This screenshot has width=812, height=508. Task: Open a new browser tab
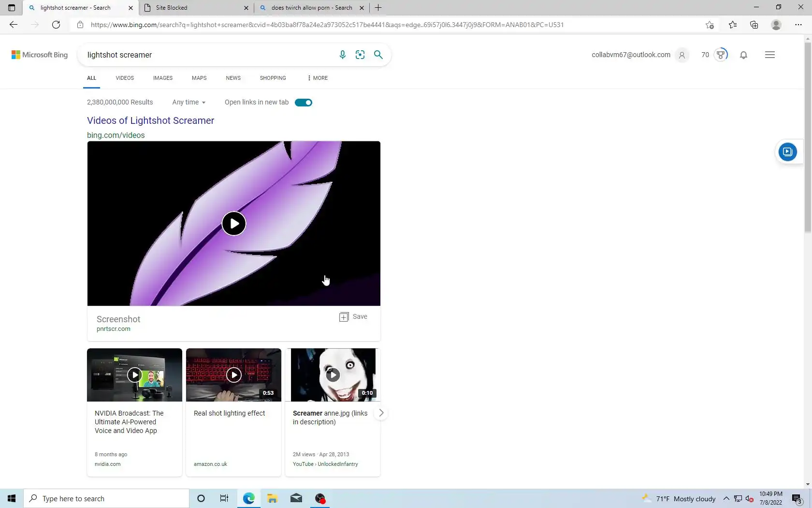(x=378, y=8)
